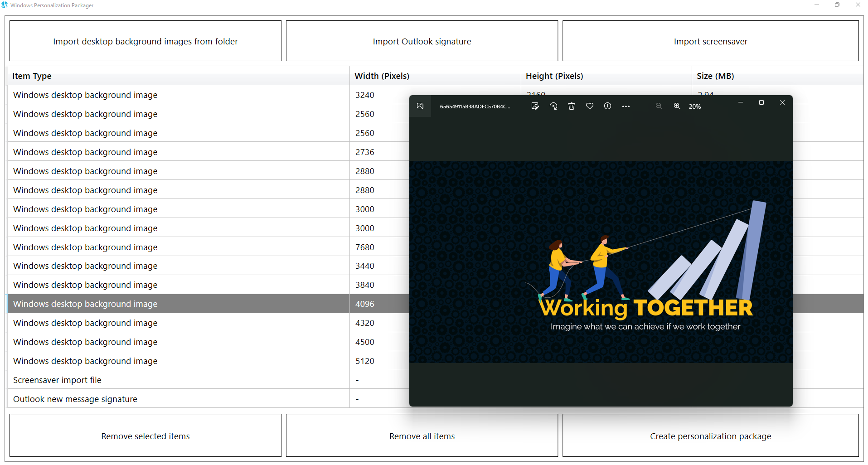The image size is (868, 465).
Task: Sort by Item Type column header
Action: 178,76
